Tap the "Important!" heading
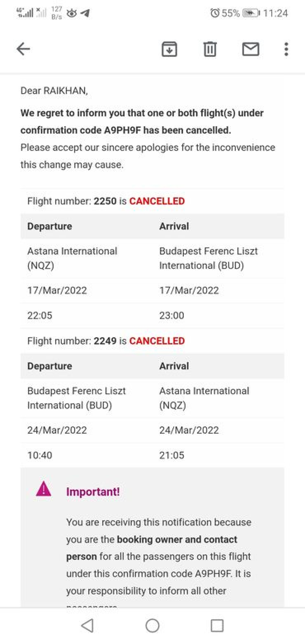 [93, 492]
